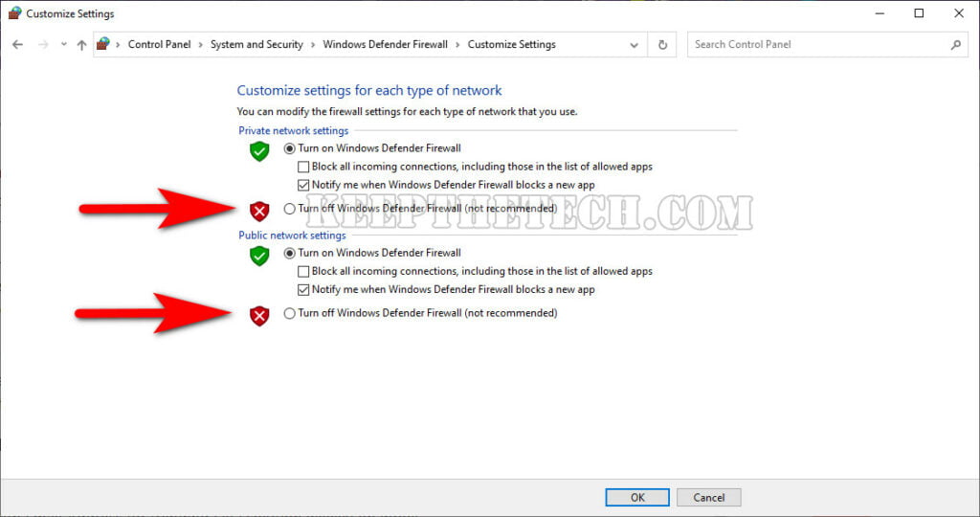Expand chevron after Control Panel breadcrumb
Viewport: 980px width, 517px height.
201,44
